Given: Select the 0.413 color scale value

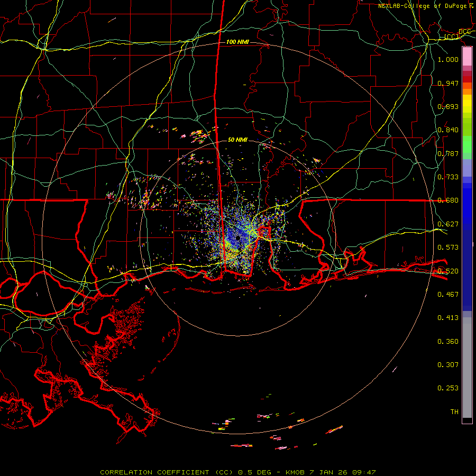Looking at the screenshot, I should (448, 318).
